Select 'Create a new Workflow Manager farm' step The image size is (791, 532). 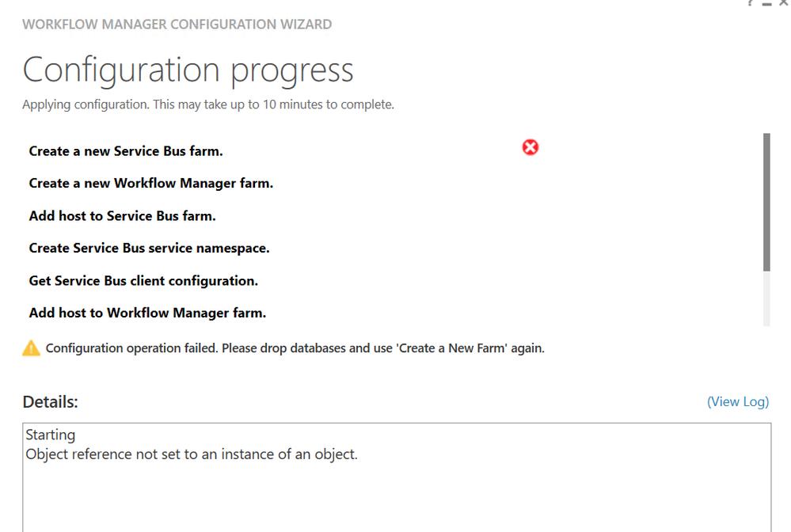pyautogui.click(x=150, y=183)
